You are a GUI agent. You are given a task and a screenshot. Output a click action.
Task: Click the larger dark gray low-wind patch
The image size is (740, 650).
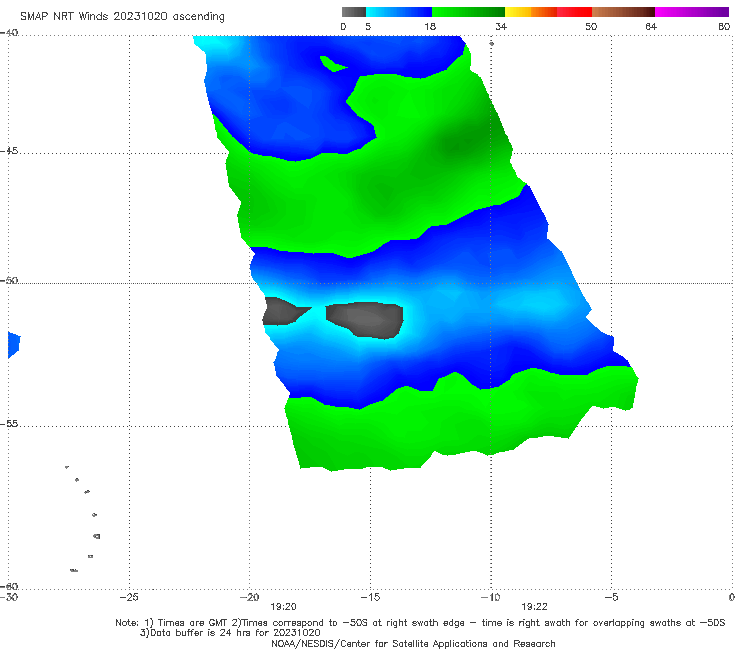366,319
